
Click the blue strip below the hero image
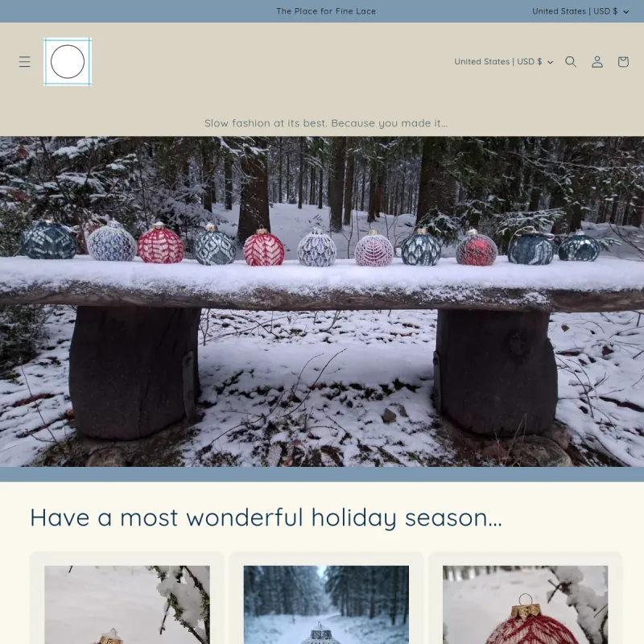coord(322,474)
